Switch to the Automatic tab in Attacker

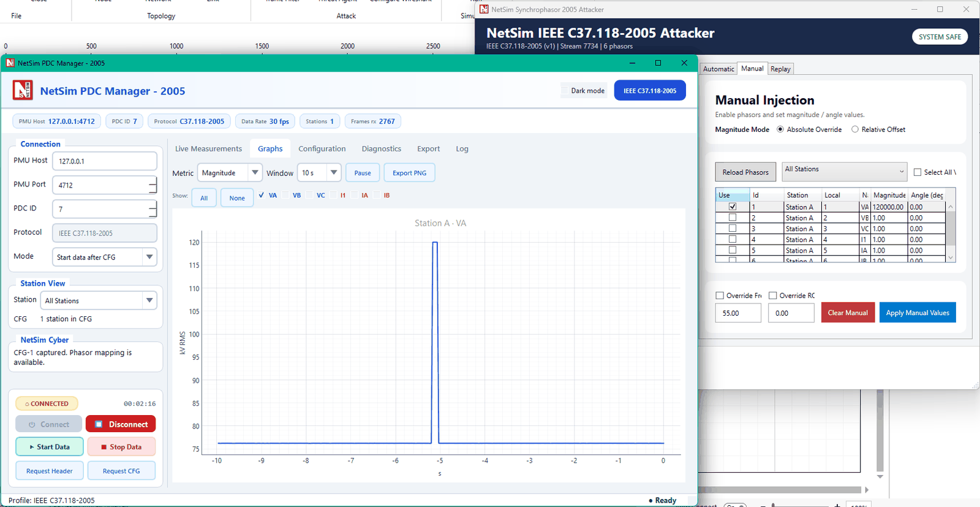coord(718,69)
